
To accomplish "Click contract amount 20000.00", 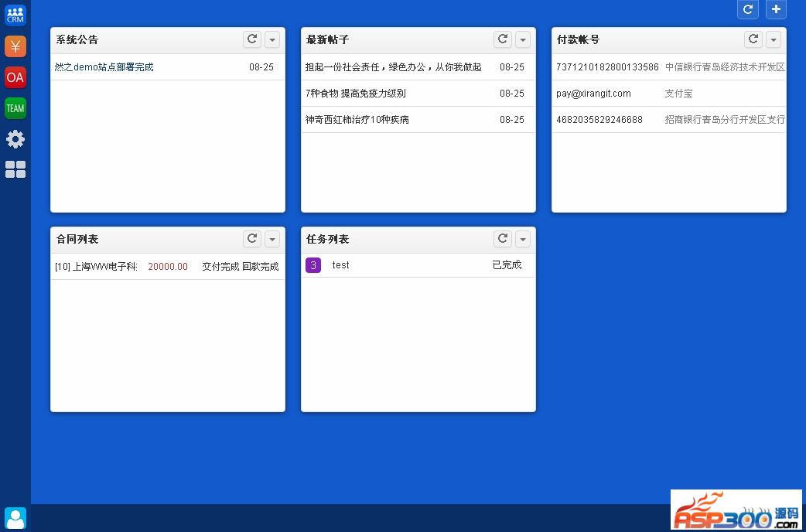I will pyautogui.click(x=168, y=266).
